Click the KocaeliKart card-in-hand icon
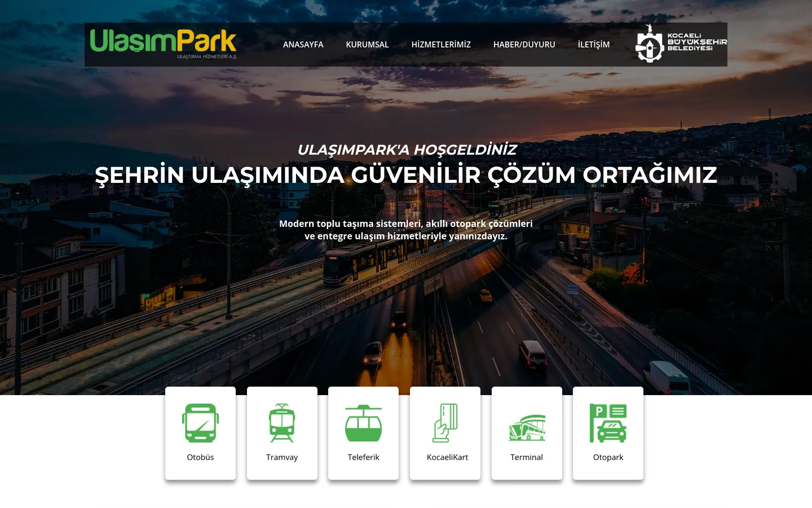812x508 pixels. click(x=445, y=423)
